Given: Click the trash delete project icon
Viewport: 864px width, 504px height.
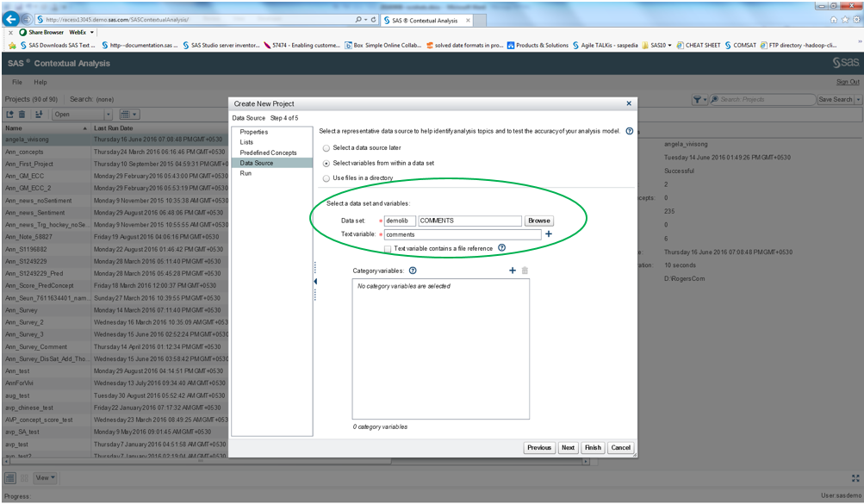Looking at the screenshot, I should pos(22,114).
